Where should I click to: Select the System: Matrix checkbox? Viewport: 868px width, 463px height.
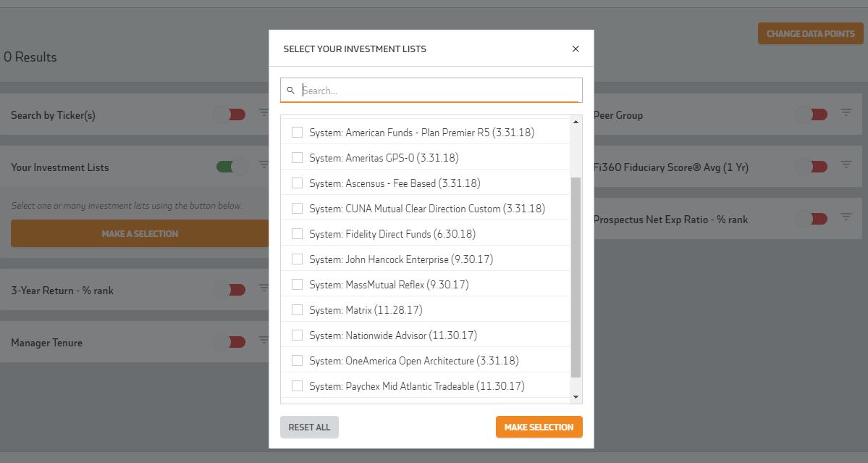(297, 309)
